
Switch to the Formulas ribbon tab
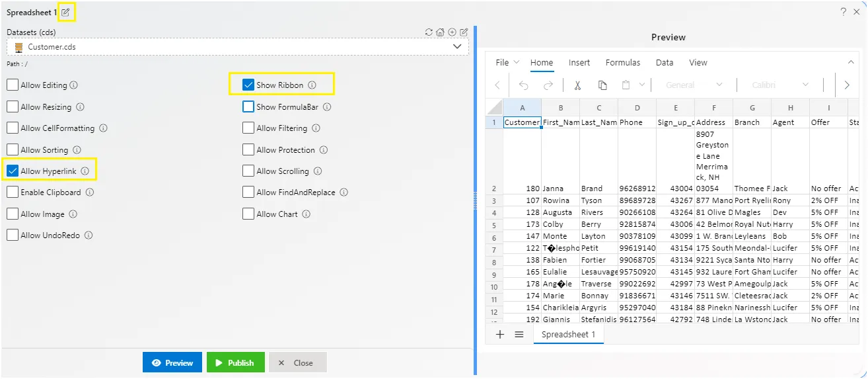(x=623, y=63)
